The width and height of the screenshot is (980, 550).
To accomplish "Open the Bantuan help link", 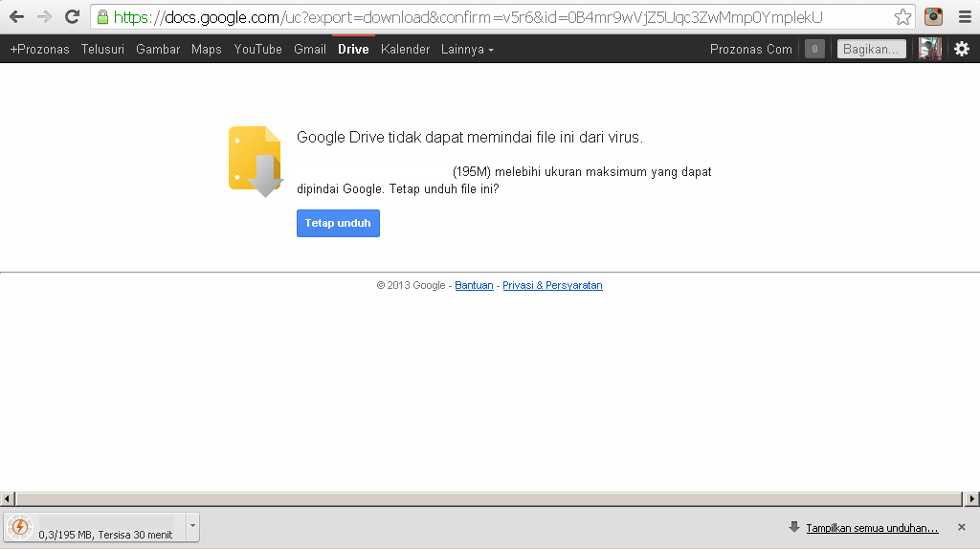I will [x=474, y=285].
